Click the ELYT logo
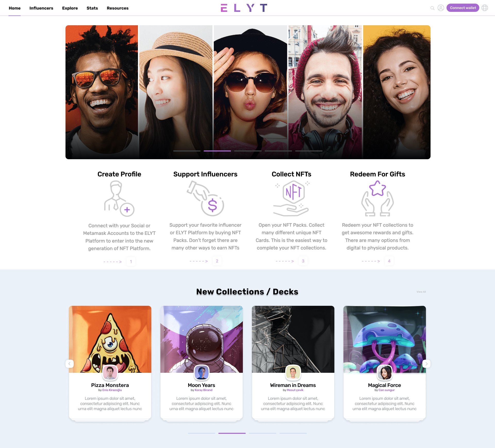Viewport: 495px width, 448px height. click(244, 8)
